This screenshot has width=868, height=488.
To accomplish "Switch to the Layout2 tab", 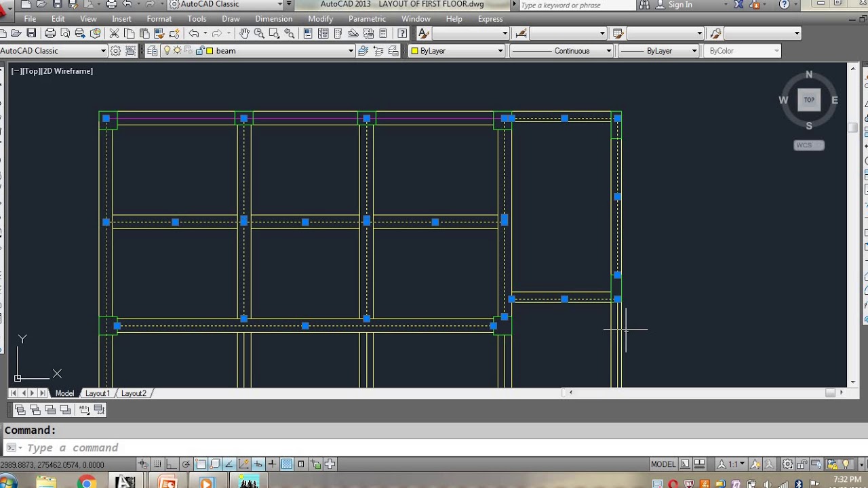I will click(134, 393).
